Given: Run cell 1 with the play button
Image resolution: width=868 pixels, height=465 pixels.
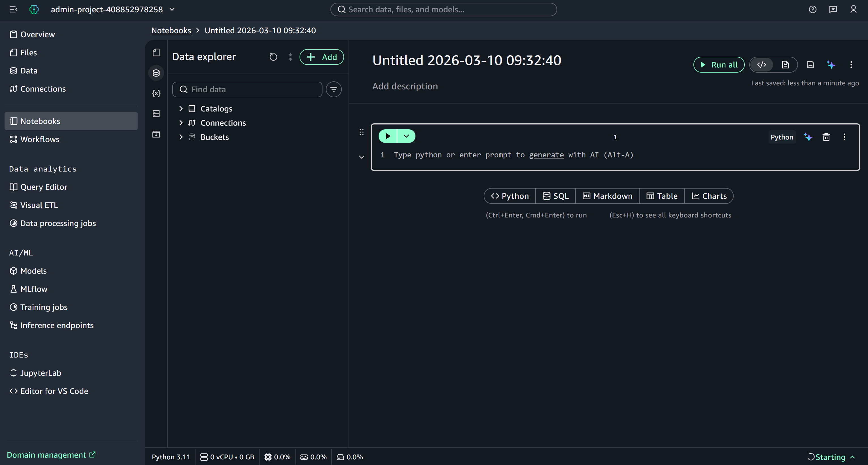Looking at the screenshot, I should tap(388, 136).
